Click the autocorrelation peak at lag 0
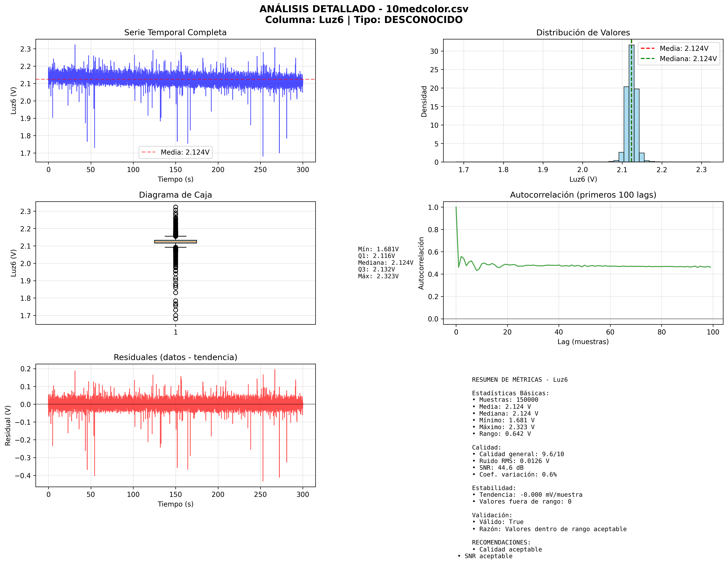The height and width of the screenshot is (571, 728). pos(456,208)
